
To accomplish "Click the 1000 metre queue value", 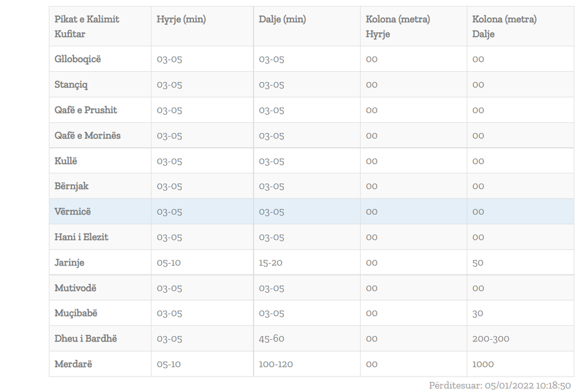I will (483, 364).
